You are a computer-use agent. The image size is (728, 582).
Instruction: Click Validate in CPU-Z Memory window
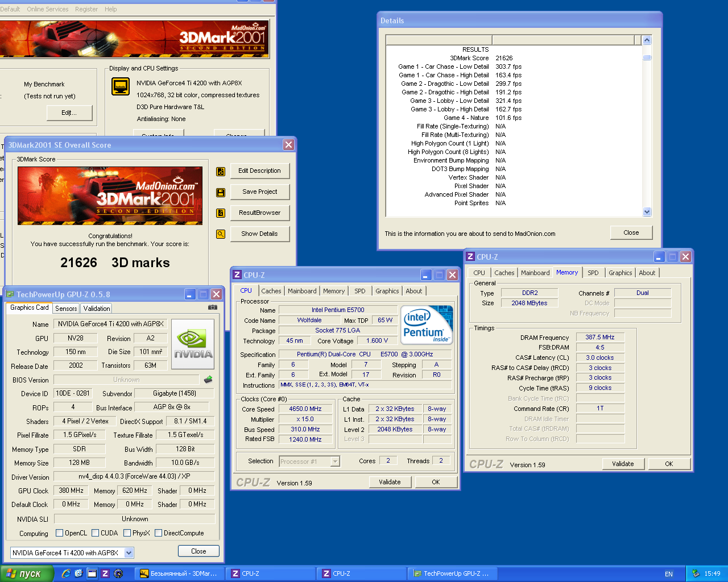[x=623, y=464]
